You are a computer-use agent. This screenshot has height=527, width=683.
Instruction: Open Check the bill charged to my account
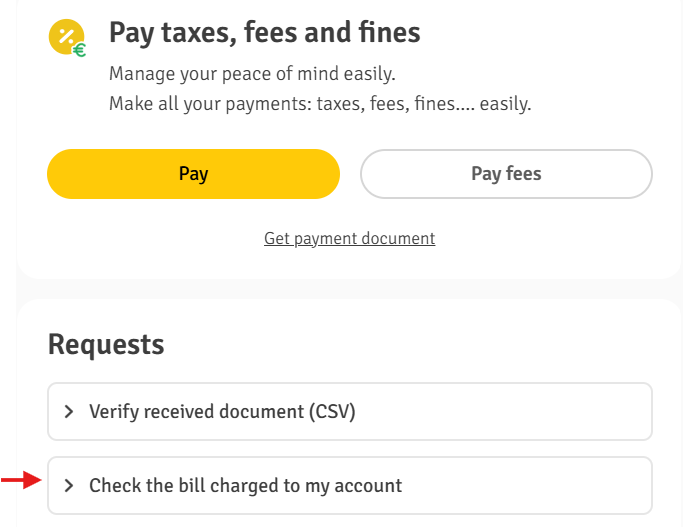350,486
